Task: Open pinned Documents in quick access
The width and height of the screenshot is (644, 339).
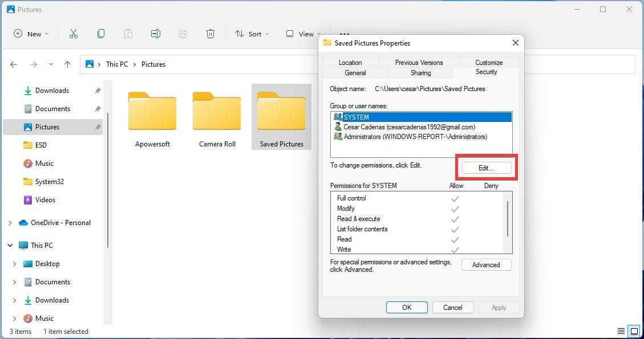Action: click(x=52, y=109)
